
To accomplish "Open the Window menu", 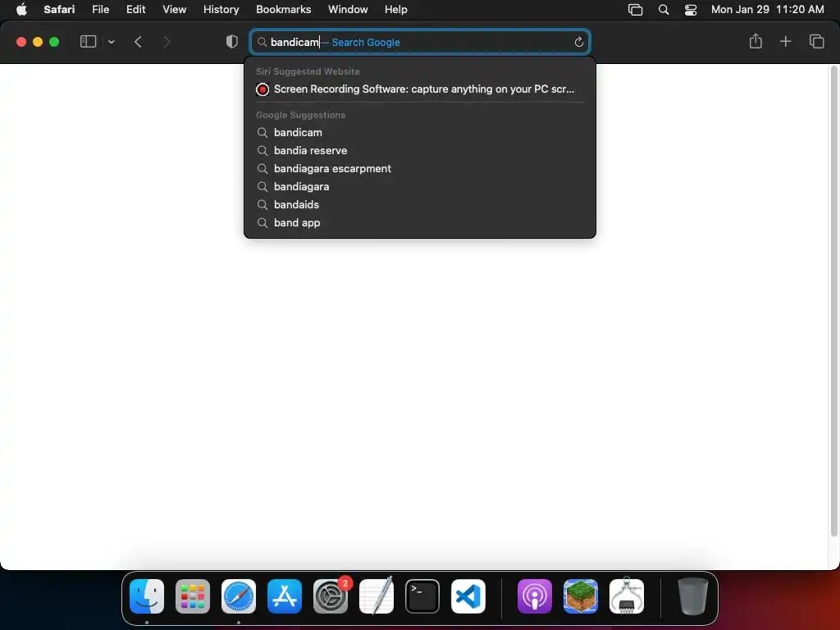I will coord(348,9).
